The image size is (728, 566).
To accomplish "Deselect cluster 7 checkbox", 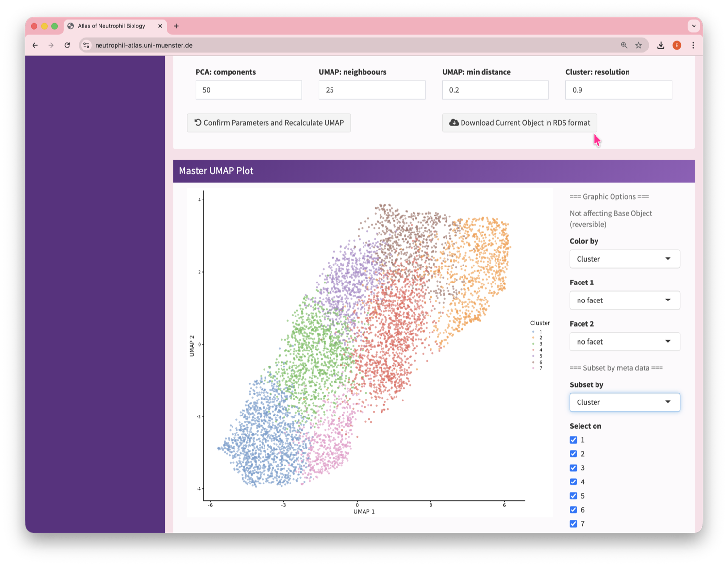I will [573, 524].
